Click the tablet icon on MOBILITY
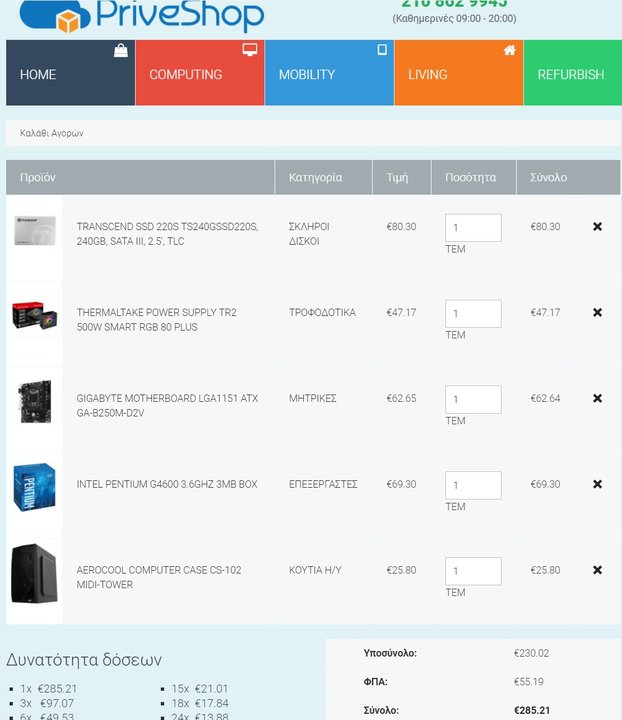The image size is (622, 720). [x=382, y=50]
